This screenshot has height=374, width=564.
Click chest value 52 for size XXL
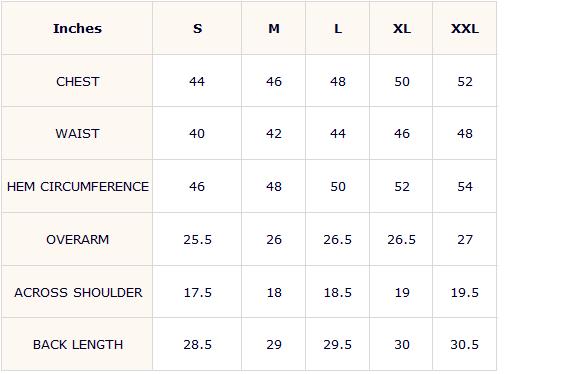click(465, 82)
